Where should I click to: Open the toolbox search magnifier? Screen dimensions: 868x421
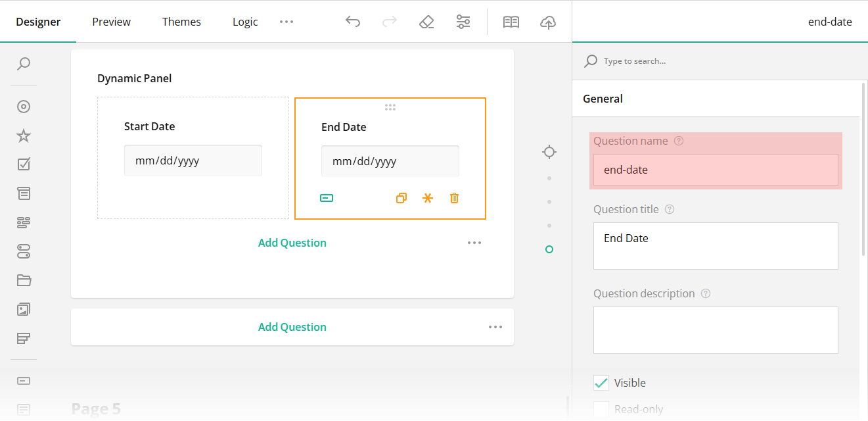(x=24, y=64)
